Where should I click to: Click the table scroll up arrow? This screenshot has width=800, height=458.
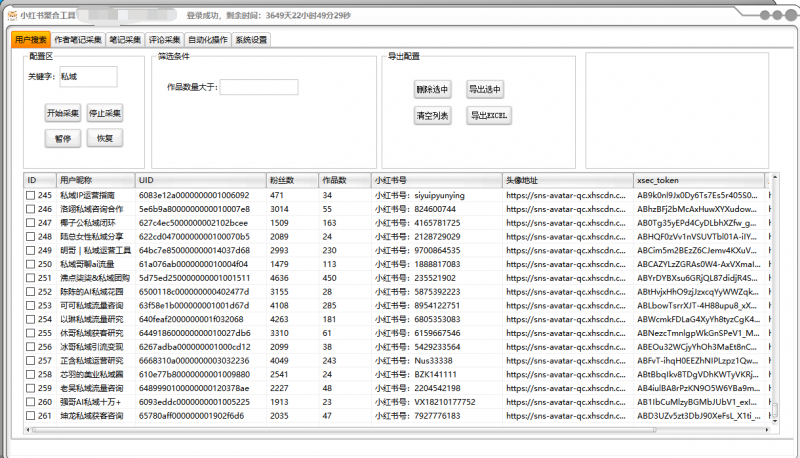[775, 177]
